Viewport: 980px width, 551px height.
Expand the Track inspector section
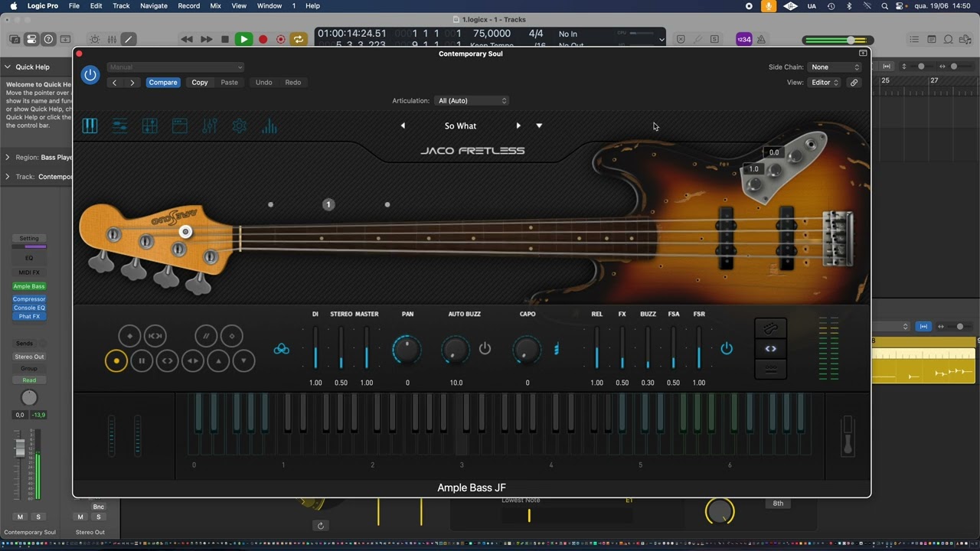point(8,177)
